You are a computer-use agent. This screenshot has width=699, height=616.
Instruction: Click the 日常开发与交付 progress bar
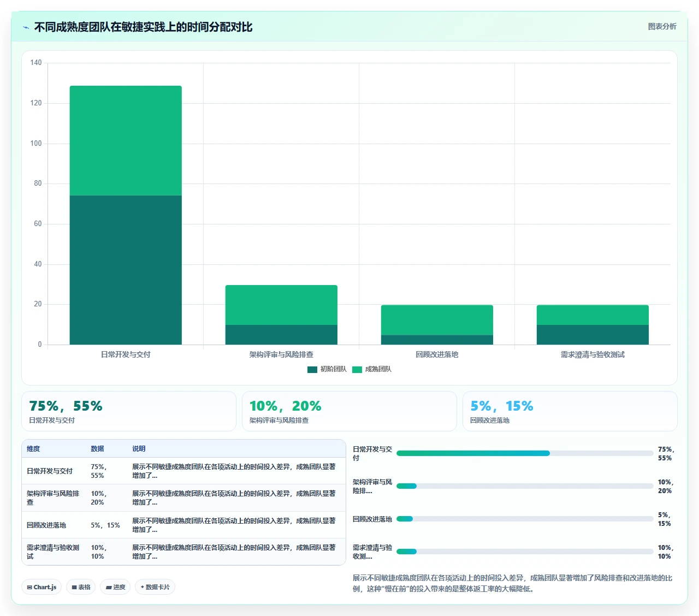tap(525, 453)
